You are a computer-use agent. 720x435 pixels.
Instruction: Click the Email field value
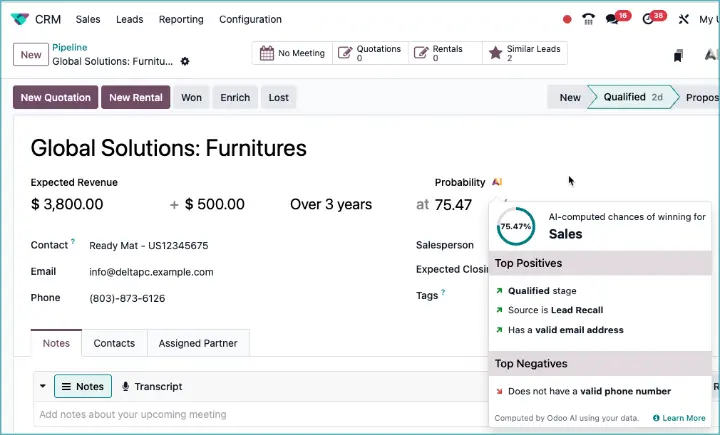(x=151, y=271)
